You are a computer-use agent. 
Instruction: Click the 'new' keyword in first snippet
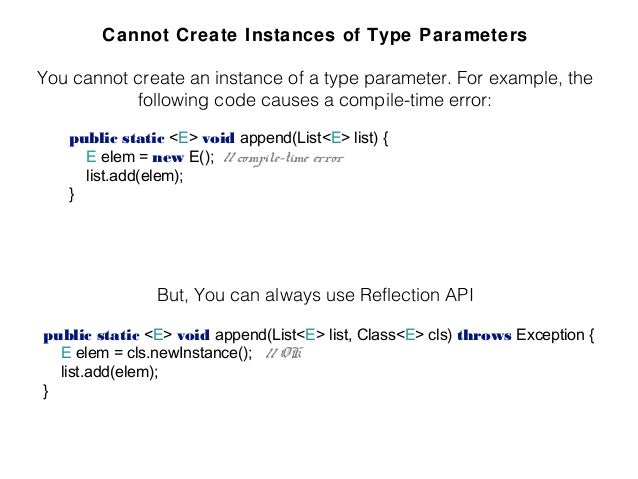click(168, 157)
